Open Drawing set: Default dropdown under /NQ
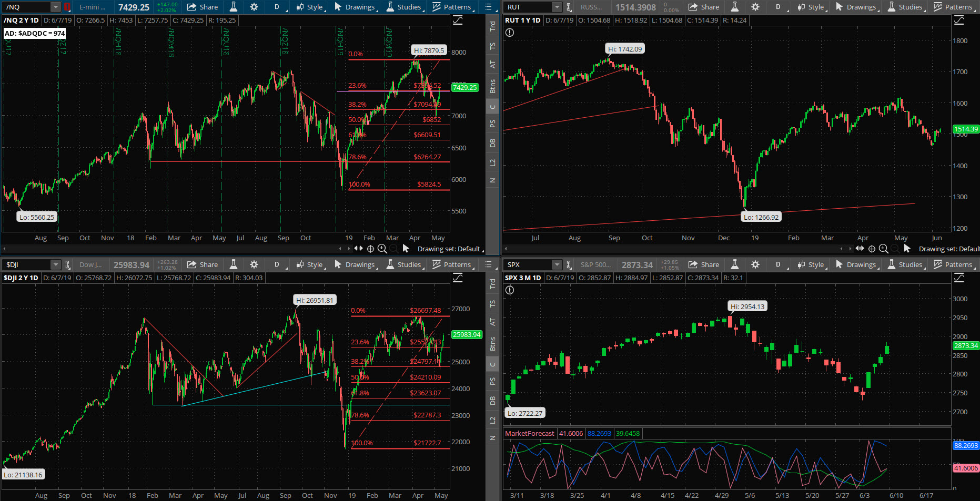The height and width of the screenshot is (501, 980). [450, 249]
